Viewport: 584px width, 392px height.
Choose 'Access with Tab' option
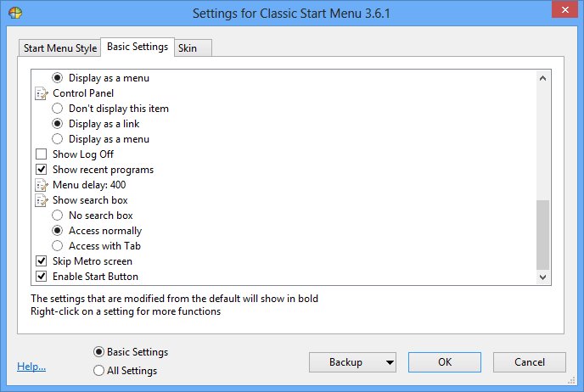(x=57, y=246)
